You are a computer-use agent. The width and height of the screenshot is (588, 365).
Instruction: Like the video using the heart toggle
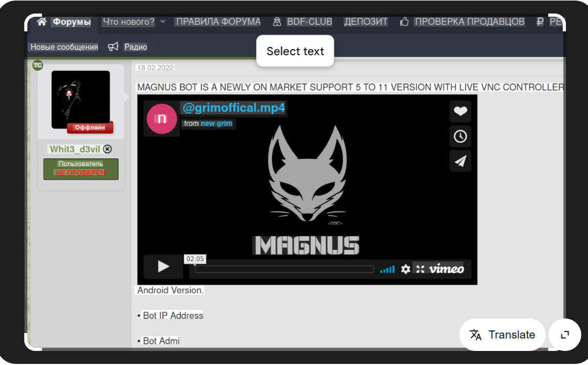click(460, 111)
